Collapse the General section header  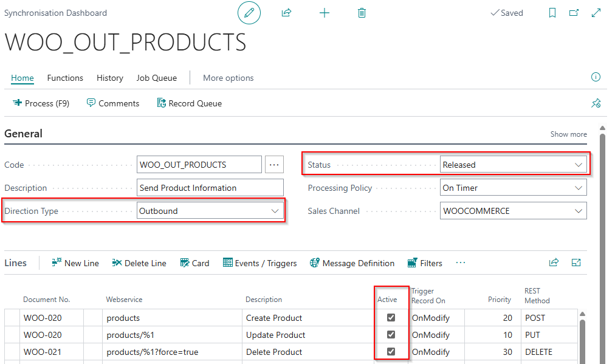click(x=23, y=134)
